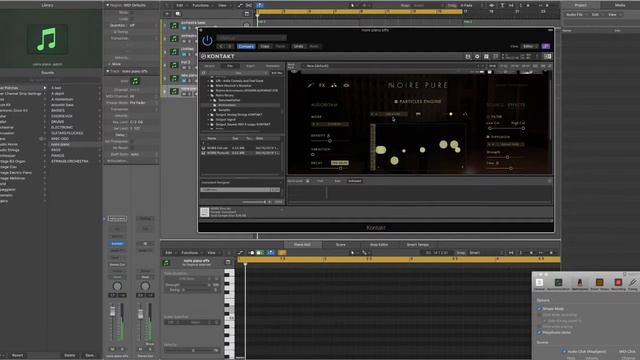
Task: Switch to Files tab in Kontakt browser
Action: [x=230, y=66]
